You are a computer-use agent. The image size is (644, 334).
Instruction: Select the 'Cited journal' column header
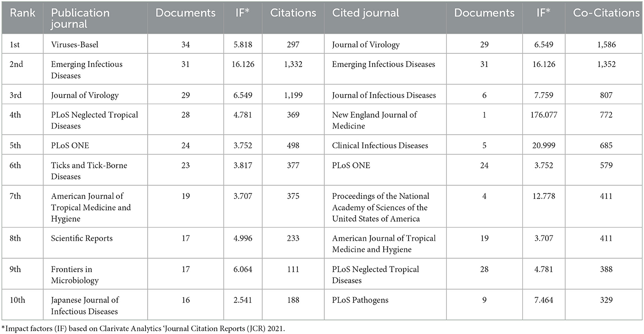(x=360, y=12)
